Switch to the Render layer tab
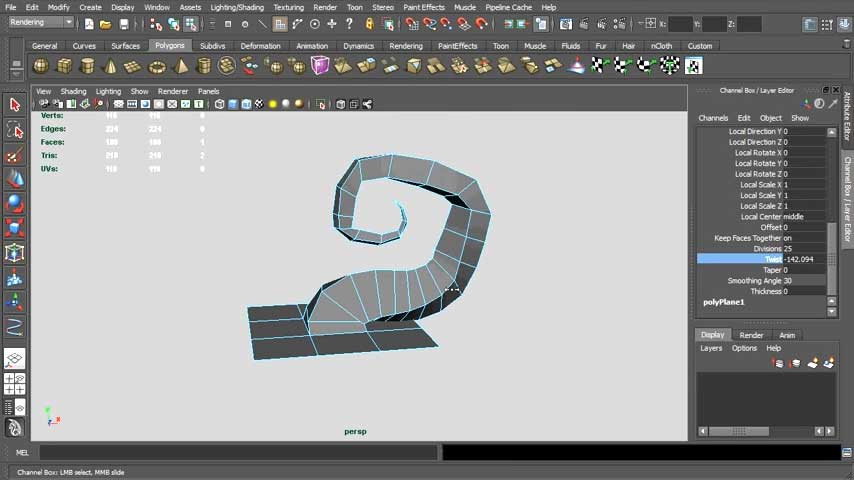The width and height of the screenshot is (854, 480). pyautogui.click(x=751, y=335)
